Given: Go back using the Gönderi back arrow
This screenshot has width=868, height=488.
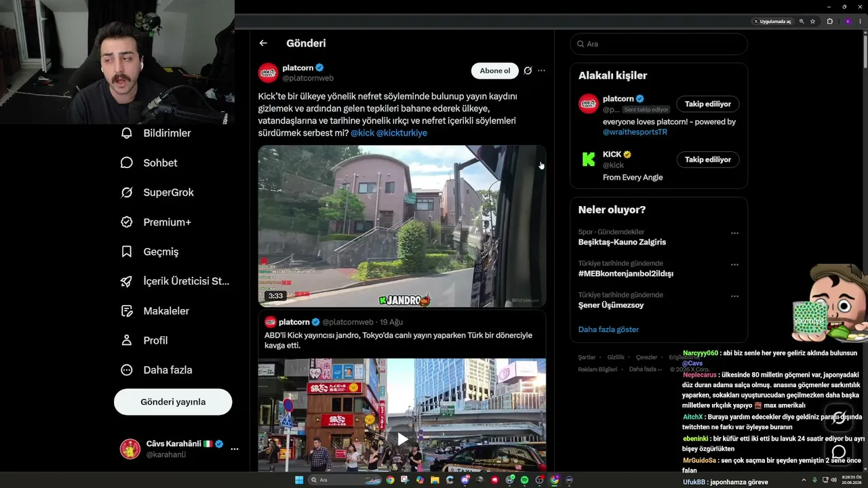Looking at the screenshot, I should pyautogui.click(x=263, y=43).
